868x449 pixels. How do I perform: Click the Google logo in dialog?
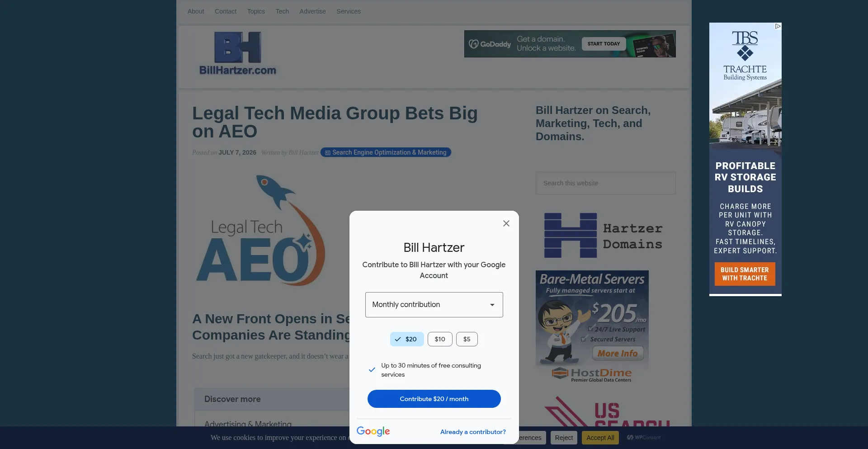click(373, 431)
